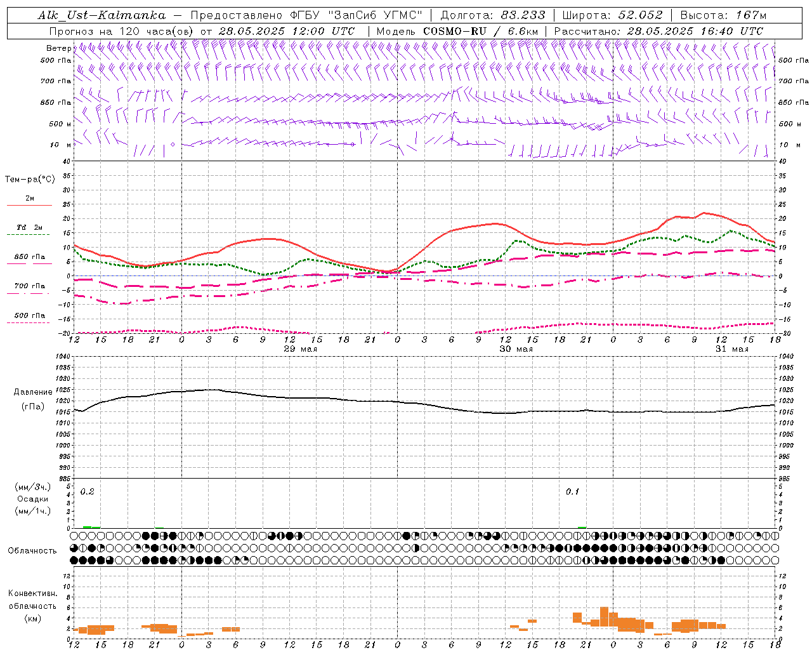The width and height of the screenshot is (812, 650).
Task: Click '500 гПа' in the temperature legend
Action: point(29,315)
